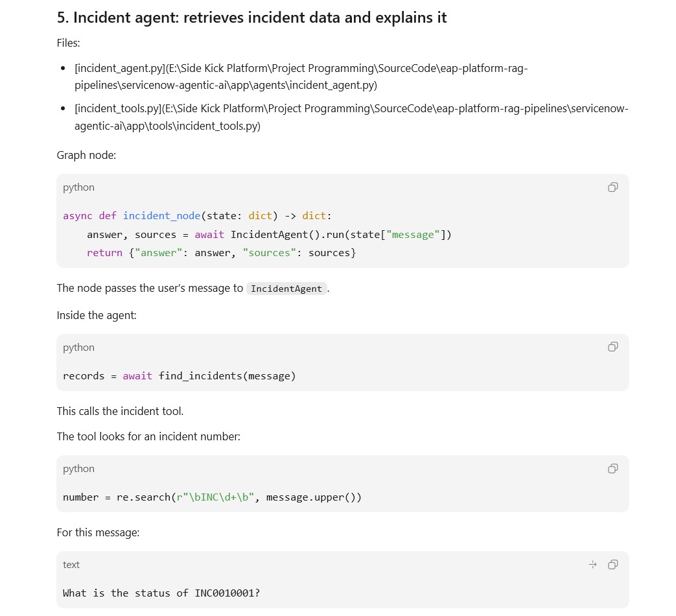Viewport: 676px width, 616px height.
Task: Click the regex string \bINC\d+\b
Action: (215, 497)
